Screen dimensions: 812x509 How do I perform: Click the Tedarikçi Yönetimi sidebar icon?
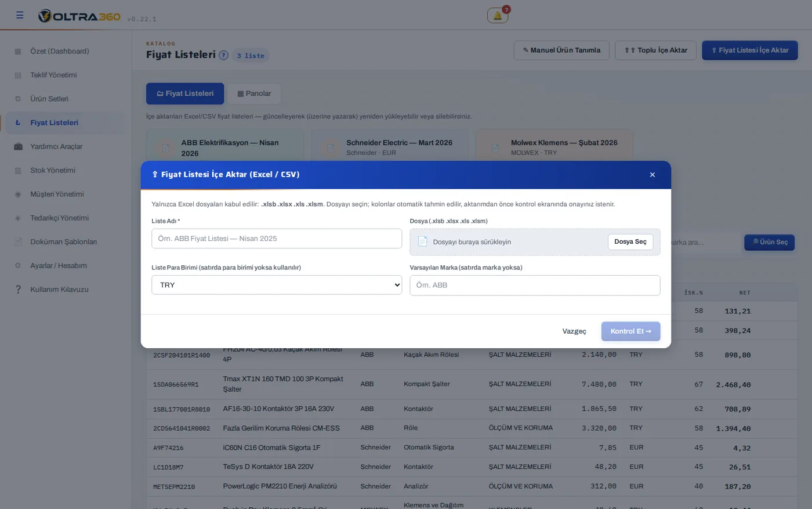point(18,218)
